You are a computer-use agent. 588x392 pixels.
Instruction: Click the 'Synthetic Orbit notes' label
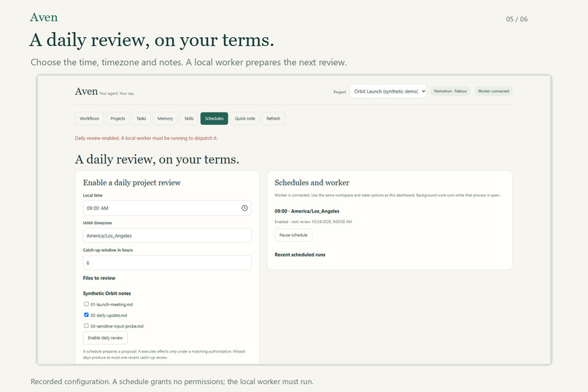tap(107, 293)
